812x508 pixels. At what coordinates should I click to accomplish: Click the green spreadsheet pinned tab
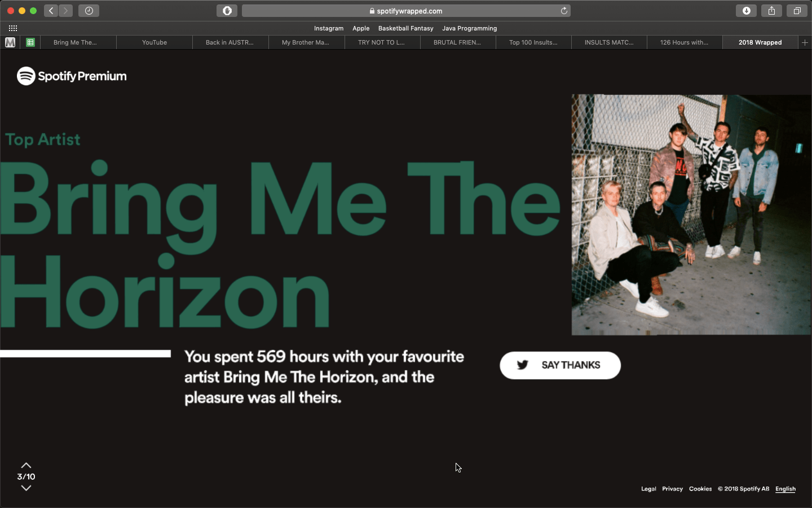click(30, 42)
